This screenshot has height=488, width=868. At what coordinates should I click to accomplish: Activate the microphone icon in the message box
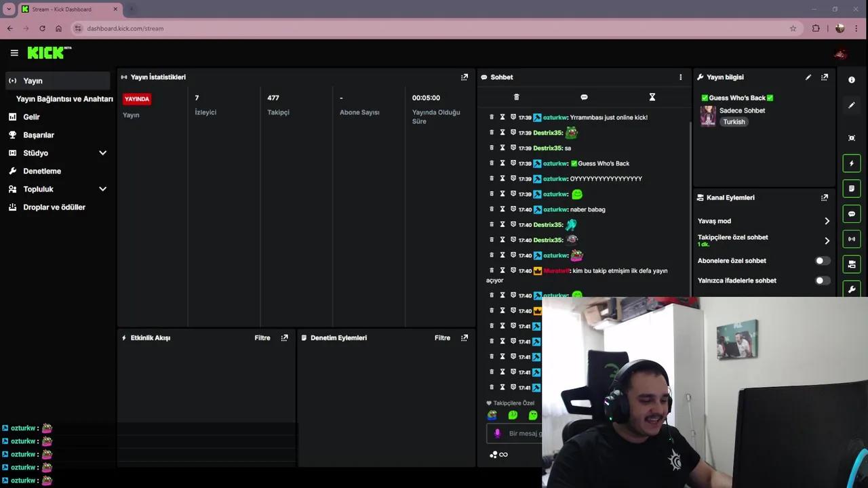497,433
